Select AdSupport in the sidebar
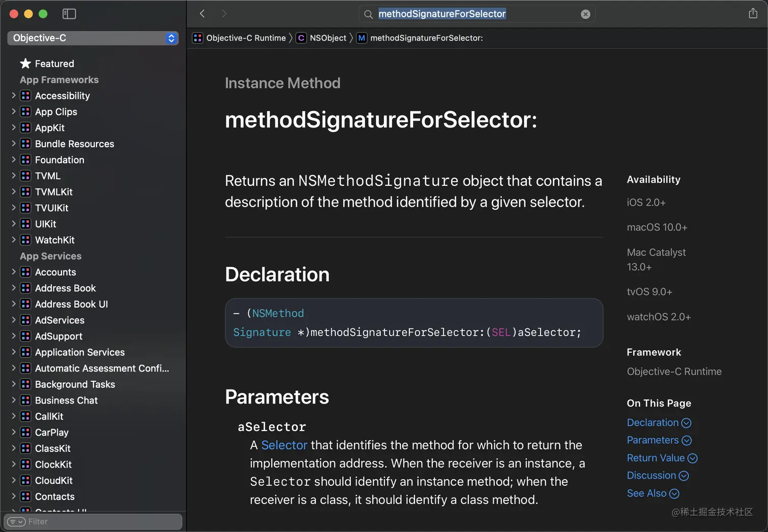Screen dimensions: 768x532 [59, 336]
